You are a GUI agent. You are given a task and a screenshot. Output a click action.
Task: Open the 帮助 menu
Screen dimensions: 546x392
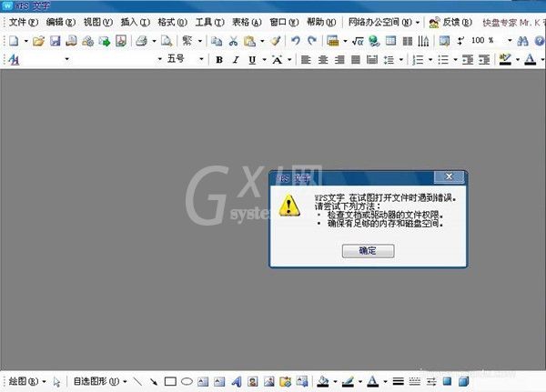(x=321, y=22)
